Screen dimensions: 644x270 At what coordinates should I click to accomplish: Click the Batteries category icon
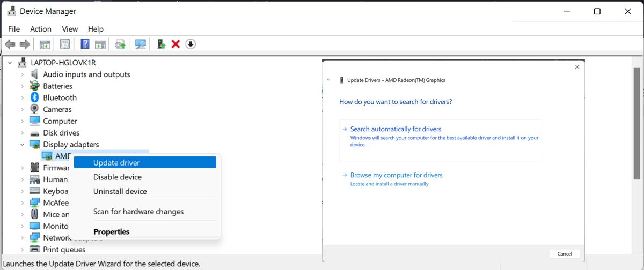[x=35, y=86]
